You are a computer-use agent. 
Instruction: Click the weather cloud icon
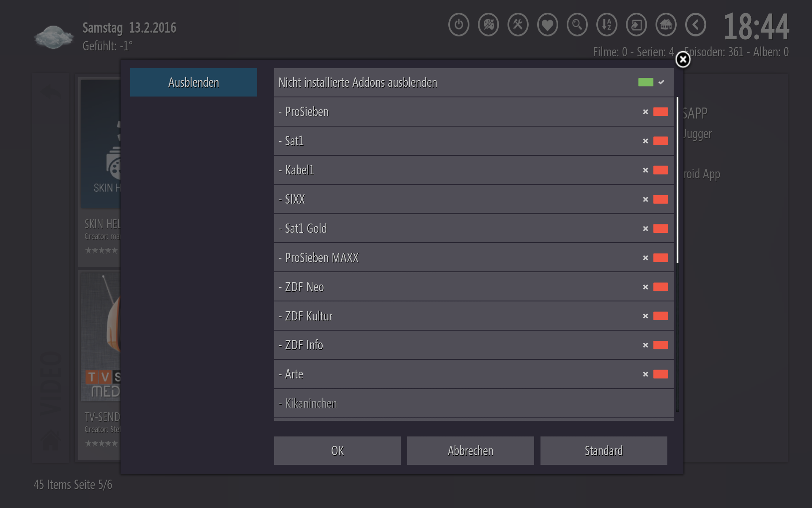point(54,37)
